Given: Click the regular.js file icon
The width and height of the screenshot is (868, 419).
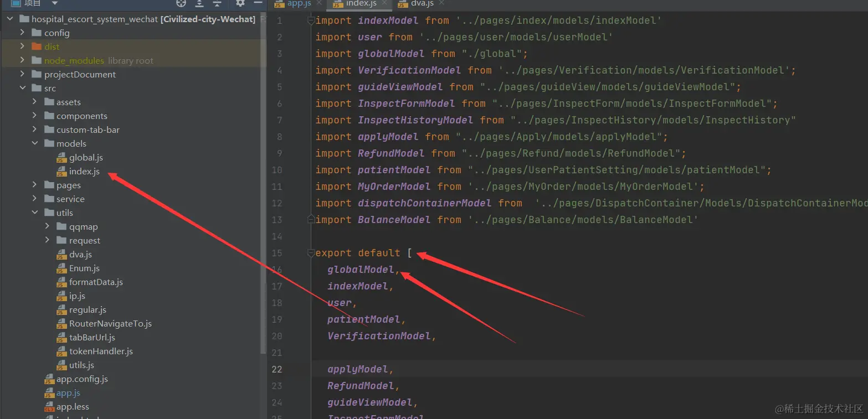Looking at the screenshot, I should (61, 310).
